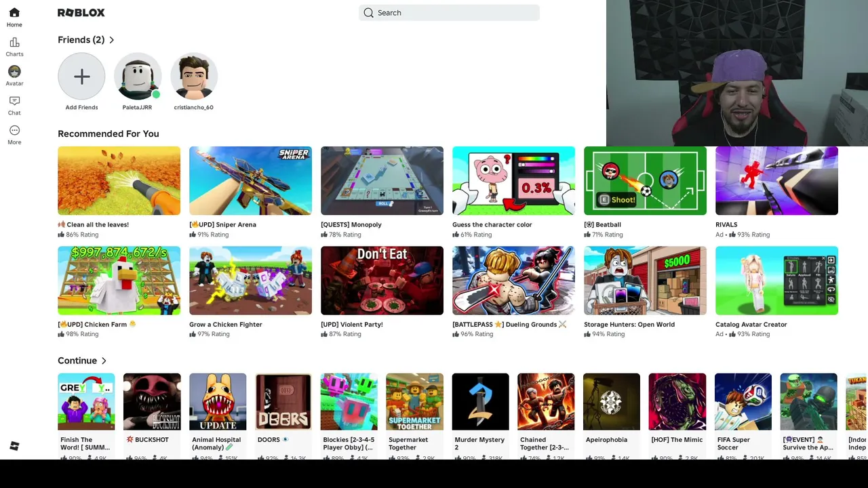Continue playing BUCKSHOT
The image size is (868, 488).
tap(152, 401)
